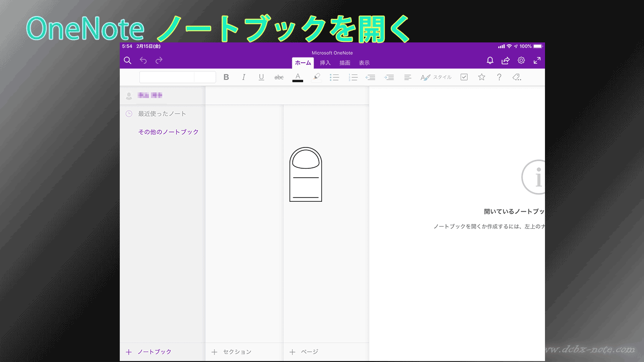Click the 5:54 clock in status bar

click(127, 46)
